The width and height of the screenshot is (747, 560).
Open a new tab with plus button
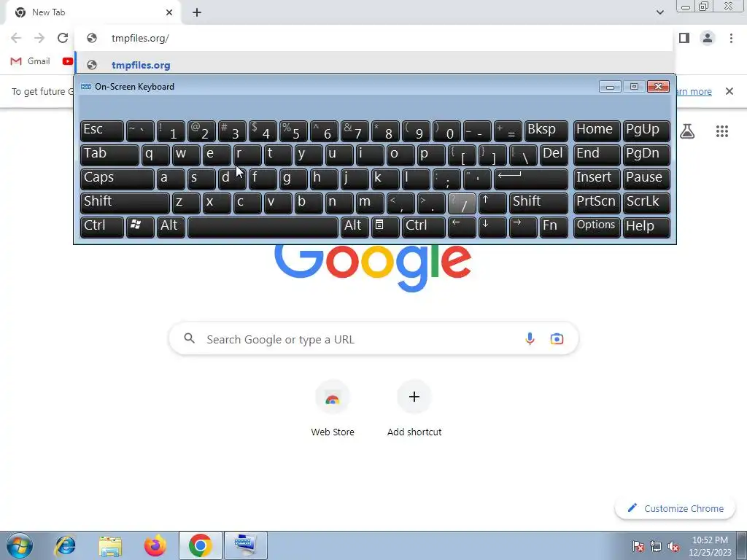pyautogui.click(x=197, y=12)
